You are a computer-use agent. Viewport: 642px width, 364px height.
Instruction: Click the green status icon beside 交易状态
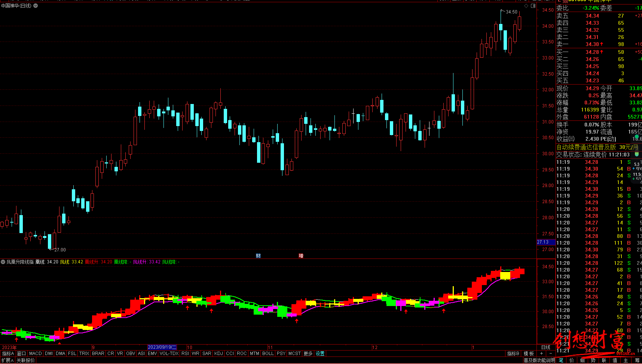click(x=637, y=154)
